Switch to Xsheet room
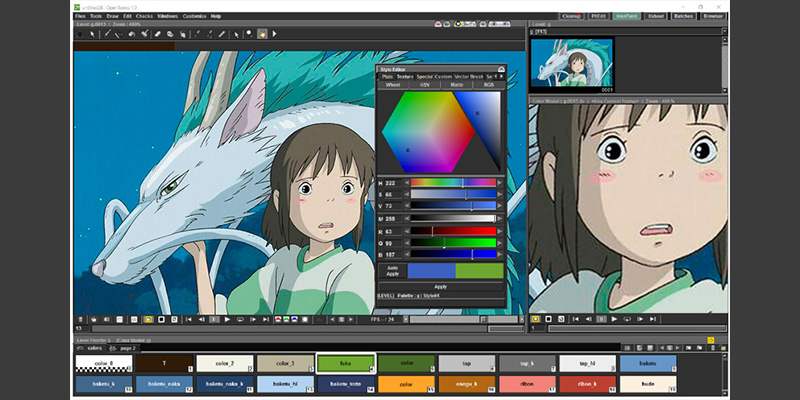Image resolution: width=800 pixels, height=400 pixels. [655, 16]
